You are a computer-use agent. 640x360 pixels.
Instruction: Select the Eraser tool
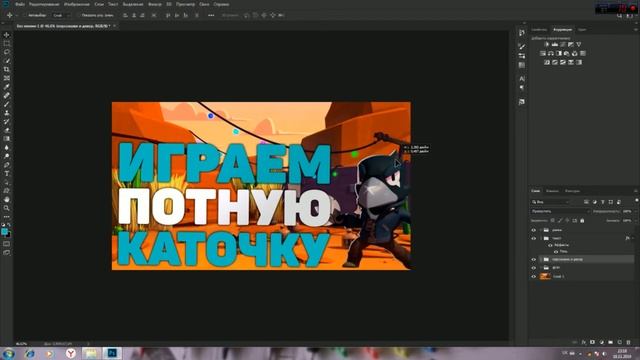point(7,130)
